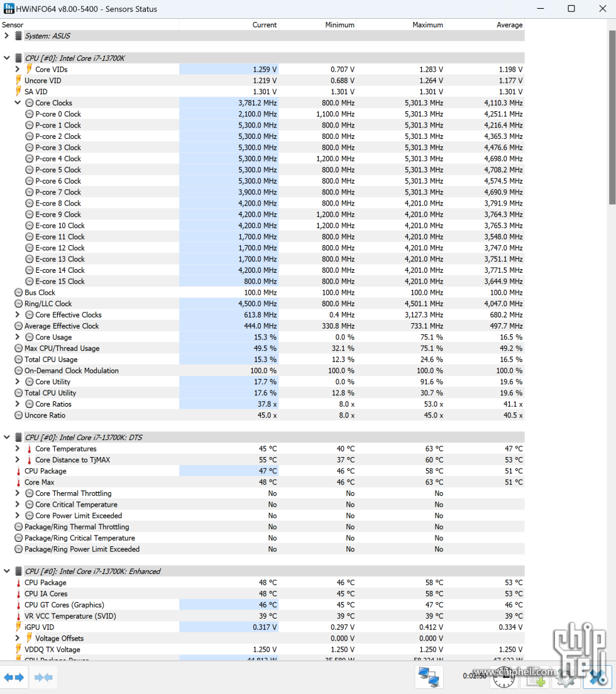Viewport: 616px width, 694px height.
Task: Click the lightning icon beside SA VID
Action: pos(18,91)
